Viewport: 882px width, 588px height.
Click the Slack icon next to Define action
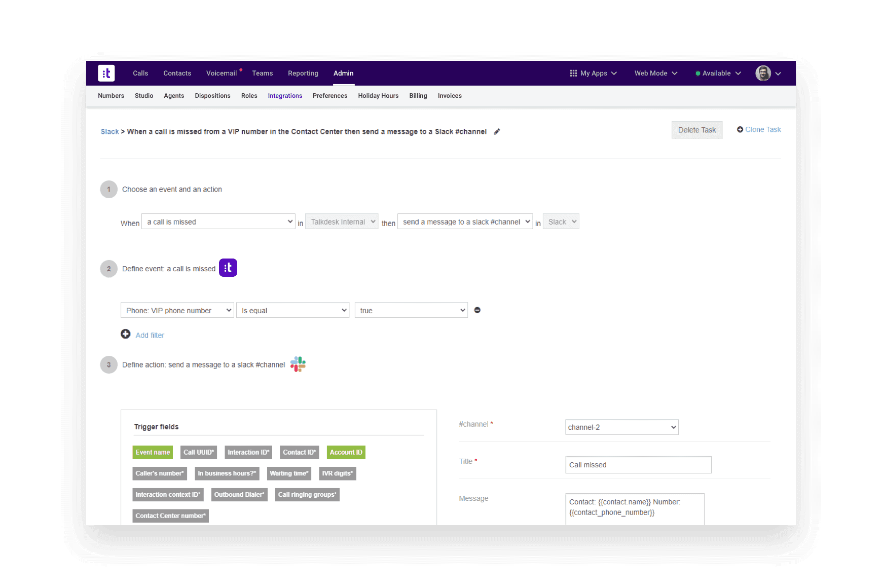click(297, 364)
